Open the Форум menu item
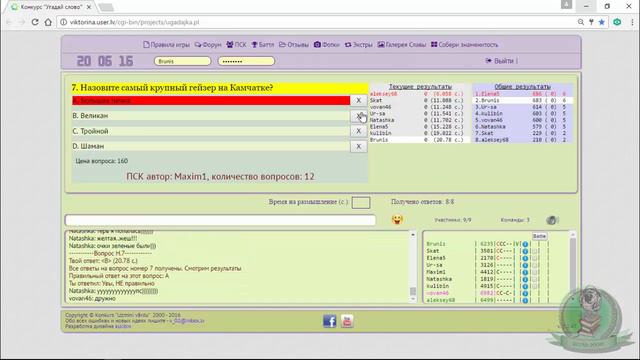Image resolution: width=640 pixels, height=360 pixels. pos(208,44)
